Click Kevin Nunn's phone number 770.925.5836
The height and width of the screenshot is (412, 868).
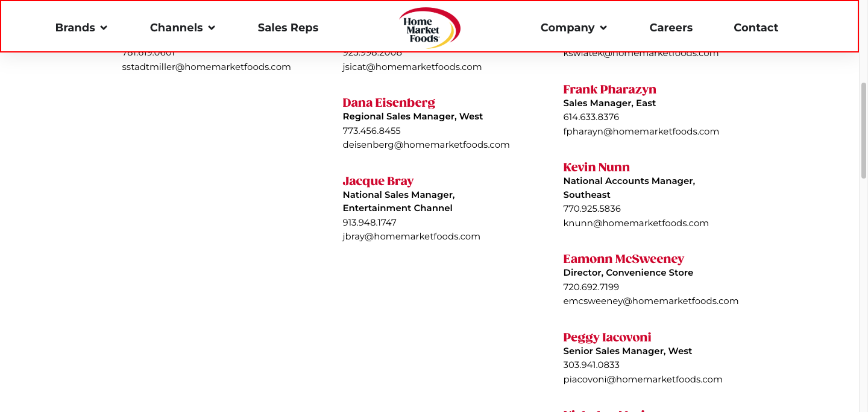(591, 209)
